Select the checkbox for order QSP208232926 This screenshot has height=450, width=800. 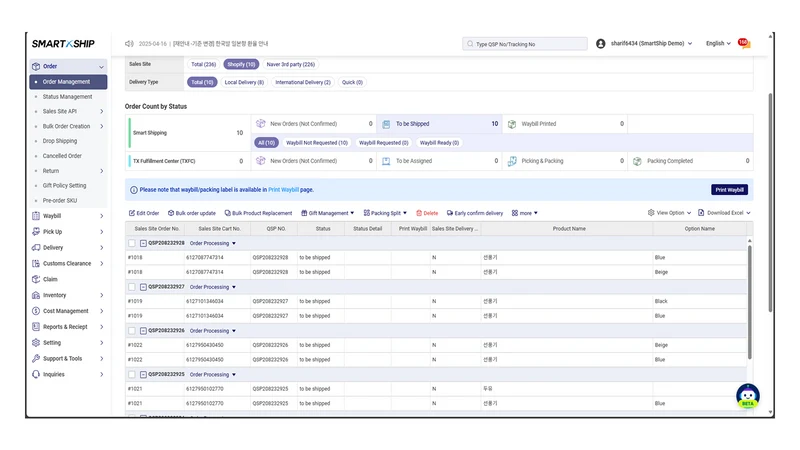[x=132, y=331]
